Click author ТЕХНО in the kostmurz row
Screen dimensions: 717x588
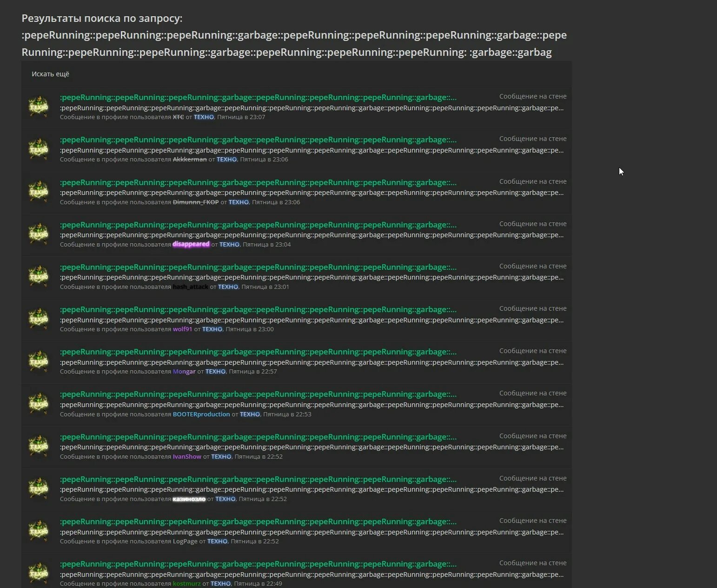(220, 584)
